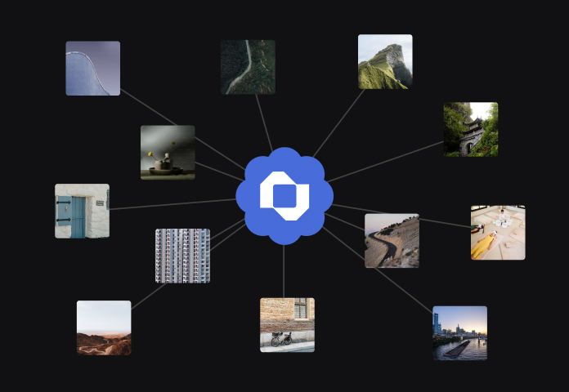Viewport: 569px width, 392px height.
Task: Click the central blue flower logo icon
Action: click(x=284, y=196)
